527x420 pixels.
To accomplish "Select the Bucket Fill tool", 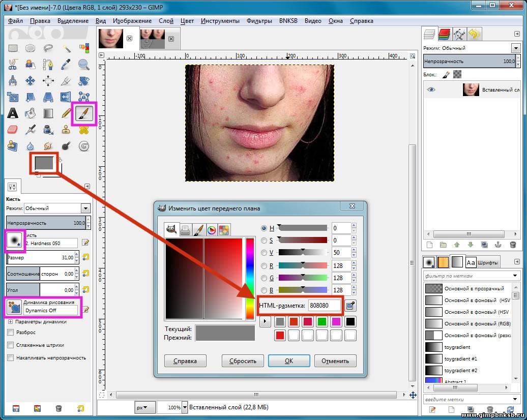I will (30, 113).
